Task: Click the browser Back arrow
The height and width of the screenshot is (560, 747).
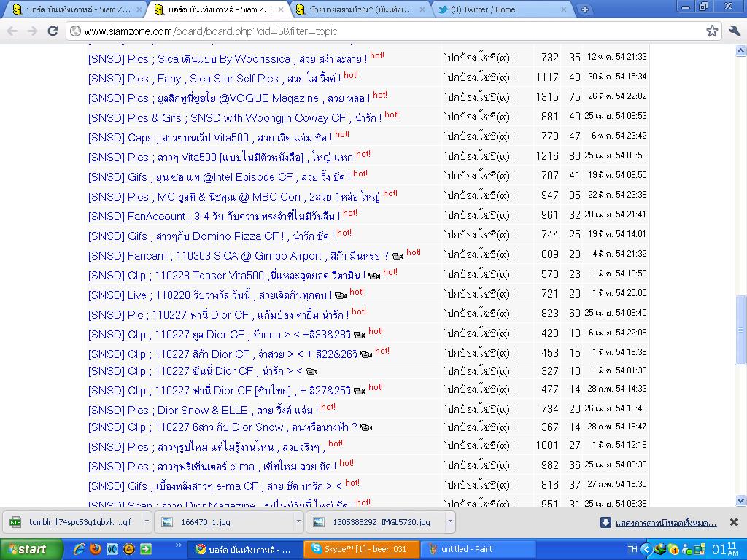Action: [x=12, y=31]
